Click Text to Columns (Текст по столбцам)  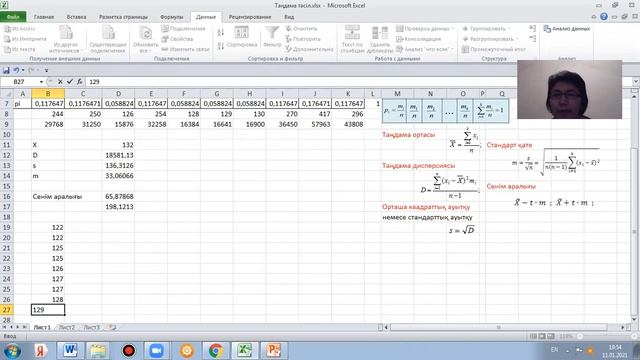tap(352, 39)
